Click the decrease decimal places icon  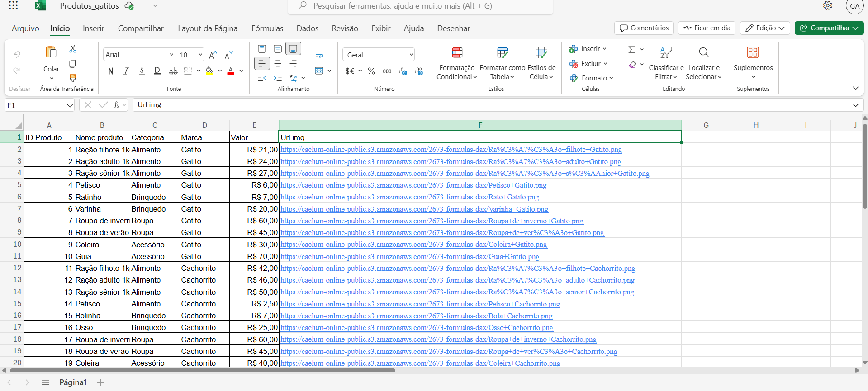pyautogui.click(x=419, y=71)
